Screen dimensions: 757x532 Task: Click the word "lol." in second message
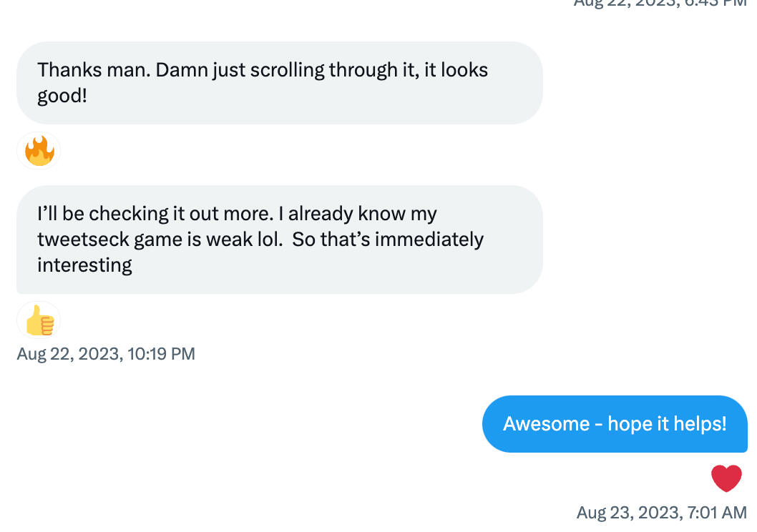click(267, 240)
